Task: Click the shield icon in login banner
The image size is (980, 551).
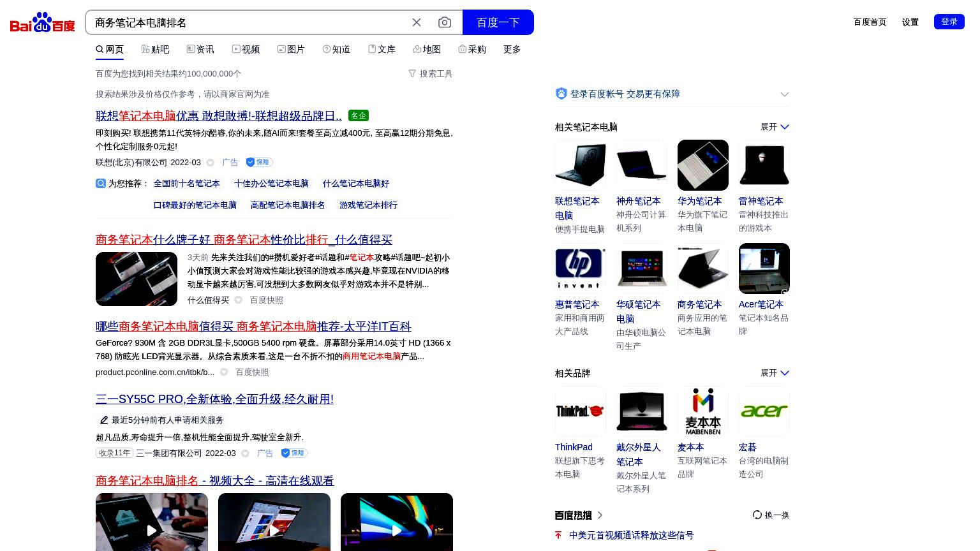Action: point(561,94)
